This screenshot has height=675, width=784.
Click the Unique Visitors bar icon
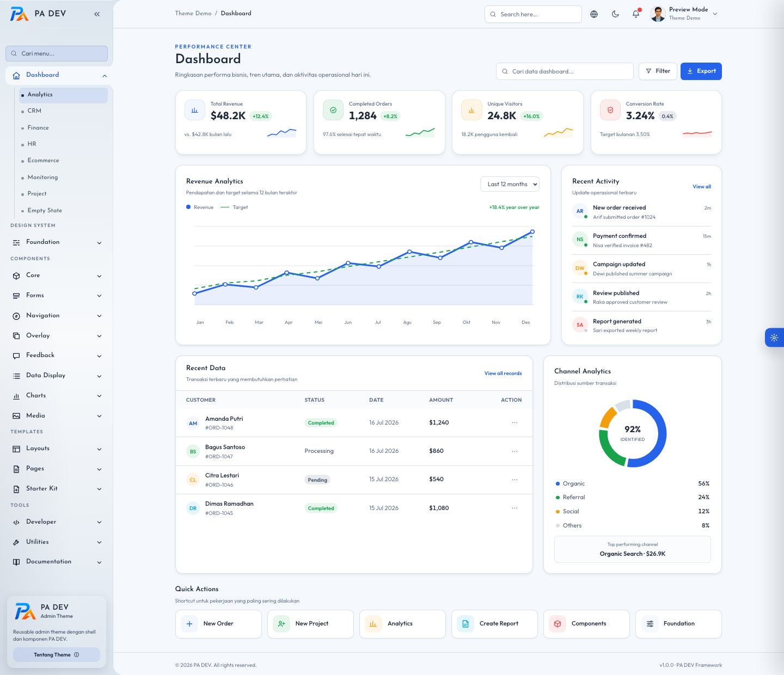coord(471,110)
